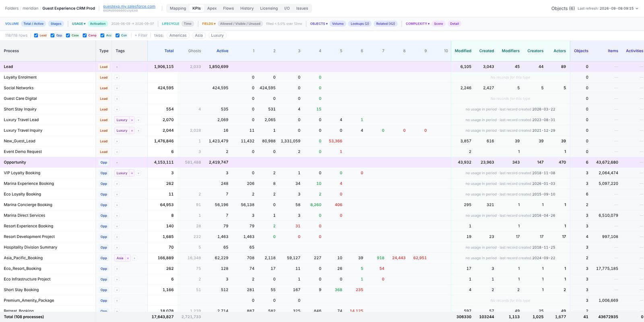Open the guestexp.my.salesforce.com link
This screenshot has width=644, height=322.
[x=129, y=6]
